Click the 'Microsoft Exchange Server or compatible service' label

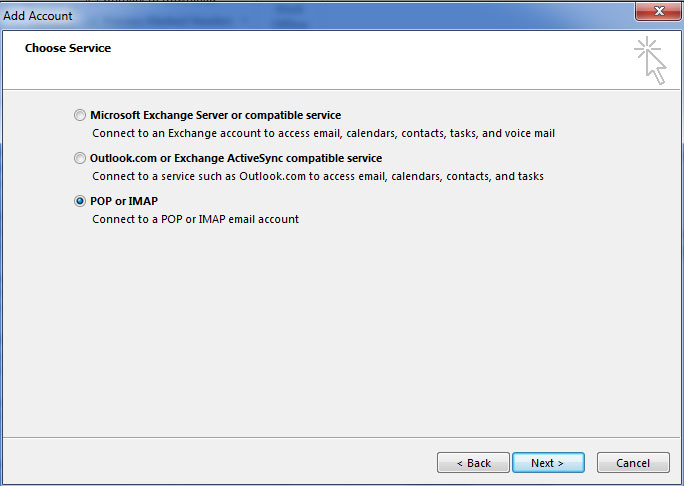215,115
